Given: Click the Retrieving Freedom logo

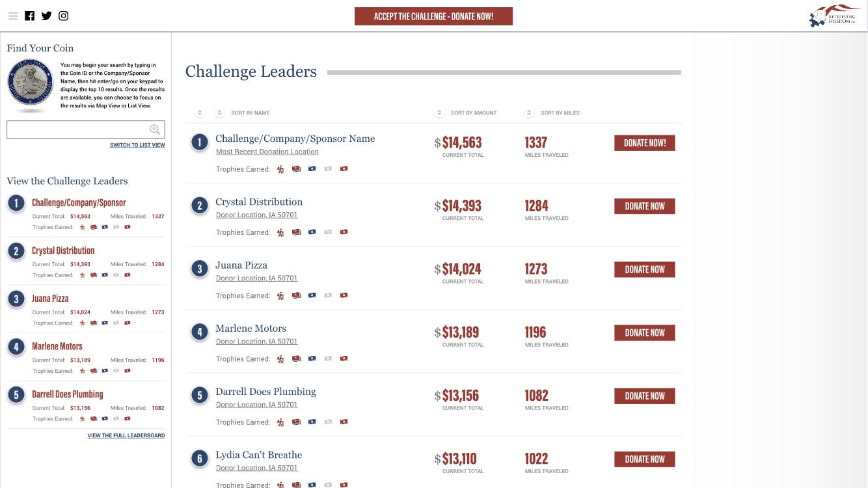Looking at the screenshot, I should (x=835, y=16).
